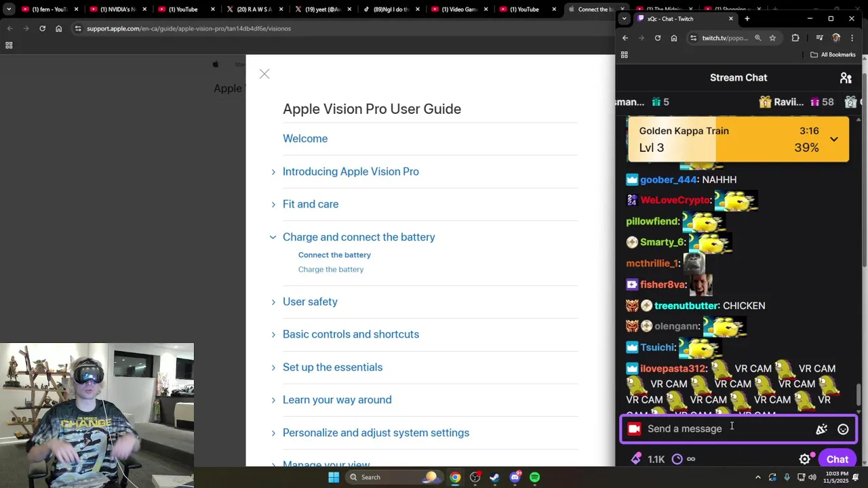Click the User safety heading text
Image resolution: width=868 pixels, height=488 pixels.
310,302
